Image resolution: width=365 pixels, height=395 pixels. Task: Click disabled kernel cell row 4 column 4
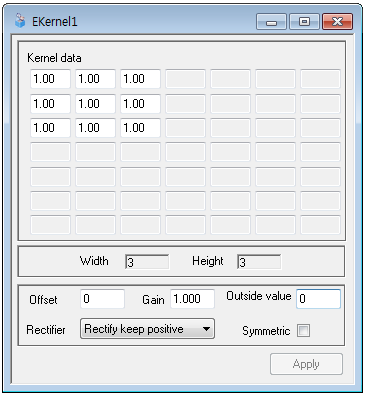185,152
